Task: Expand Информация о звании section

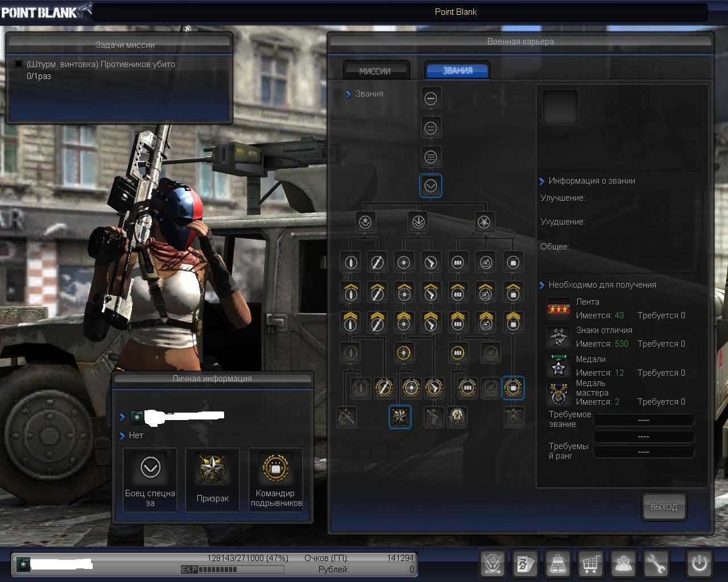Action: pos(542,181)
